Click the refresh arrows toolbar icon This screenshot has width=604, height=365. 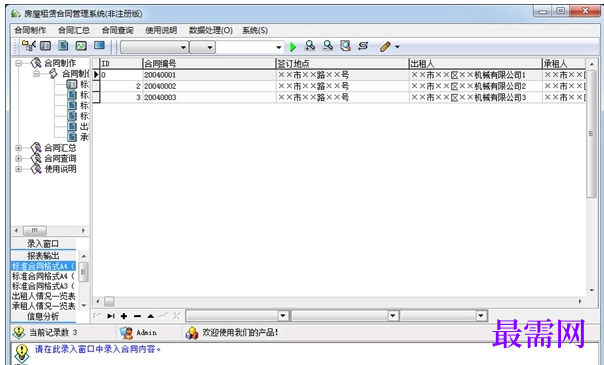coord(363,46)
